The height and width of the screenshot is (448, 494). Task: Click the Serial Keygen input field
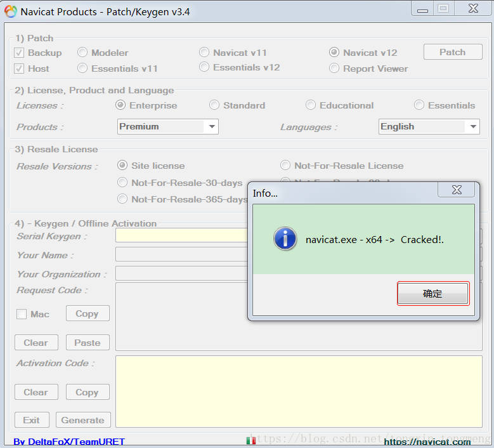[x=182, y=235]
